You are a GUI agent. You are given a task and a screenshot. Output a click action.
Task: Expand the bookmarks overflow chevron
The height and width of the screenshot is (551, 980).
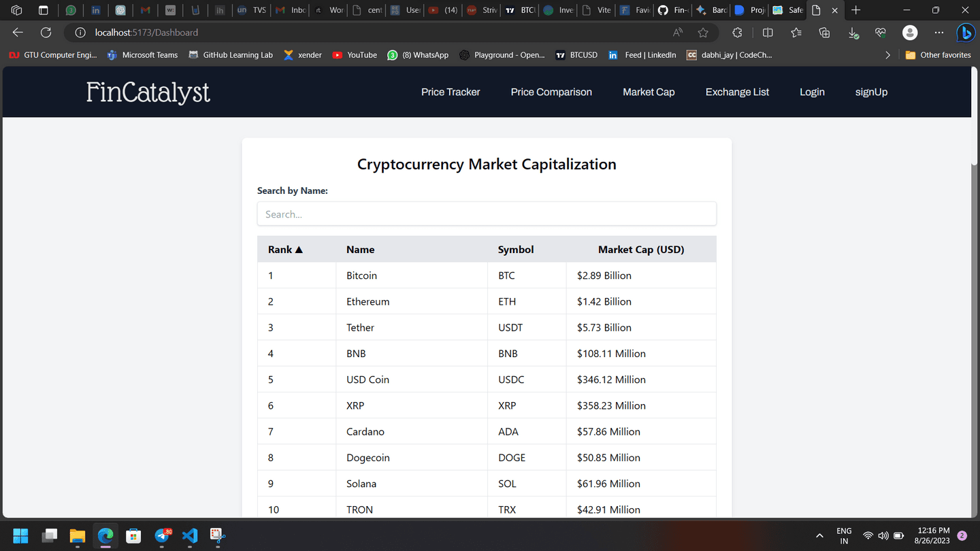click(x=887, y=55)
